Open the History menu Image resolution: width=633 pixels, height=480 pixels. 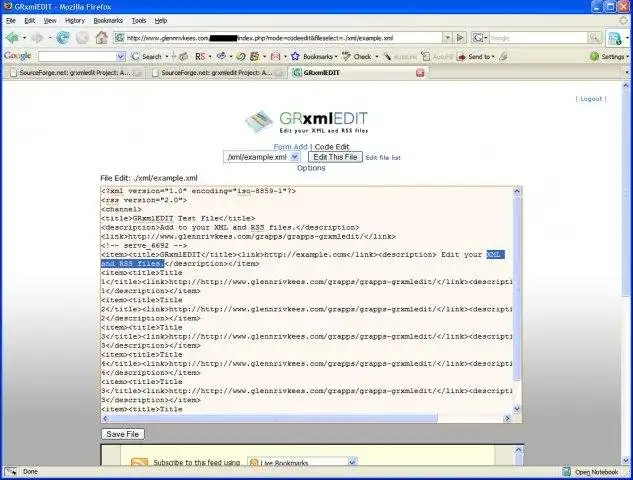click(75, 21)
